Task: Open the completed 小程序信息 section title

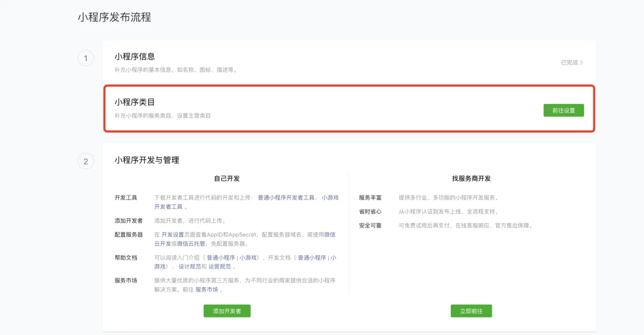Action: click(x=134, y=57)
